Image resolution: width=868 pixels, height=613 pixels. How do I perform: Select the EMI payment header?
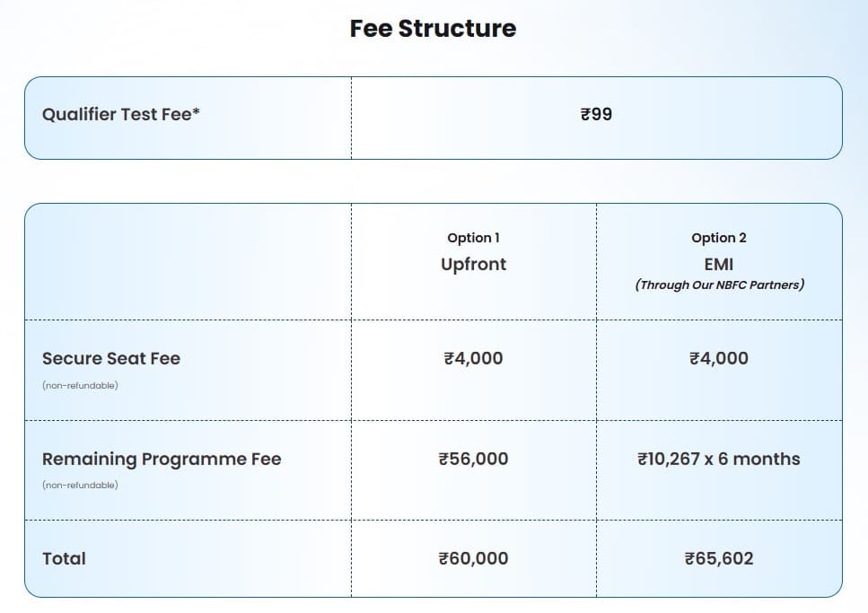point(719,265)
